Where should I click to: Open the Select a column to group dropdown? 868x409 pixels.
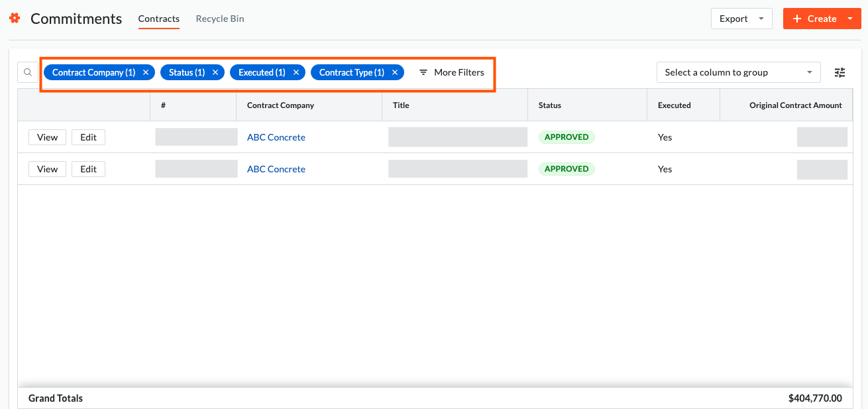(738, 72)
